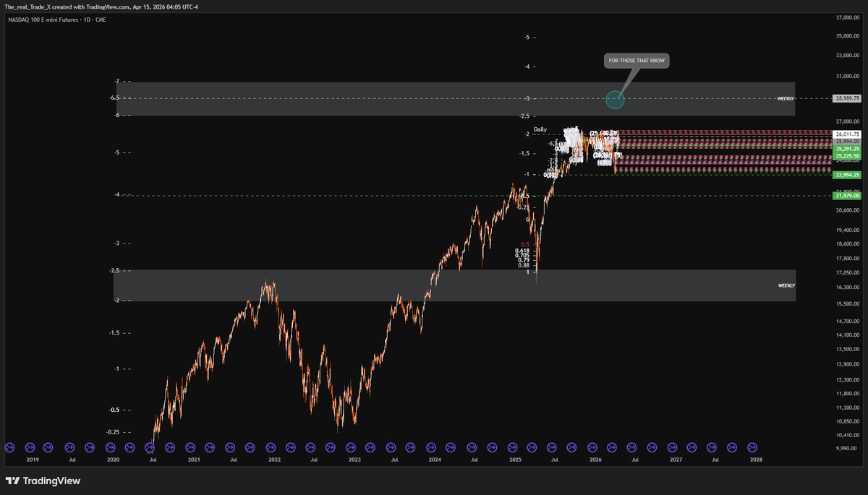Open the event marker above the 2020 label
This screenshot has height=495, width=868.
(110, 447)
